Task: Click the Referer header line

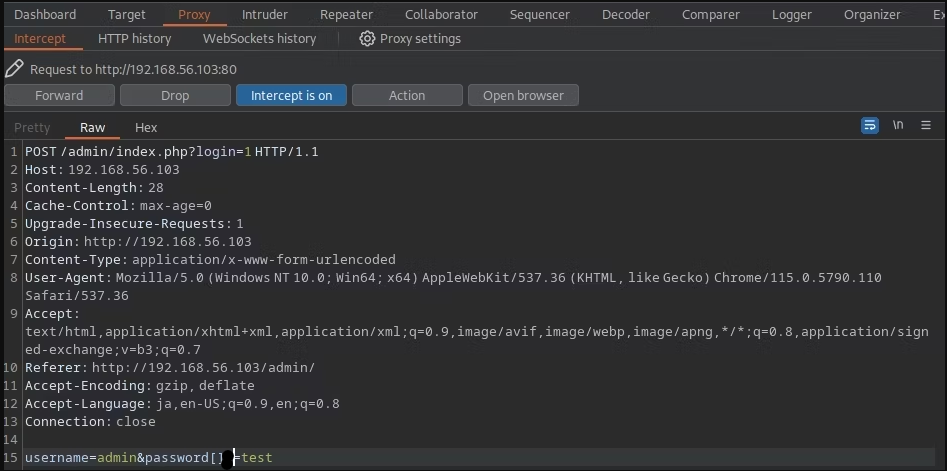Action: tap(170, 367)
